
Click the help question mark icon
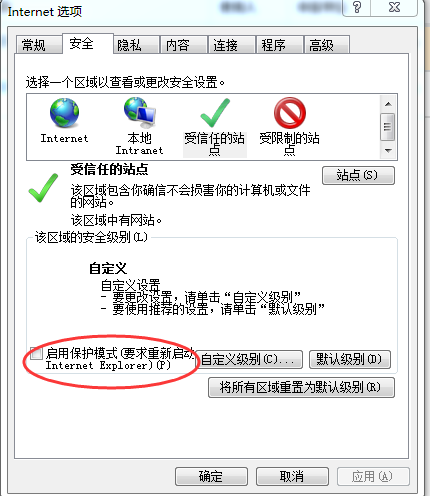click(357, 7)
